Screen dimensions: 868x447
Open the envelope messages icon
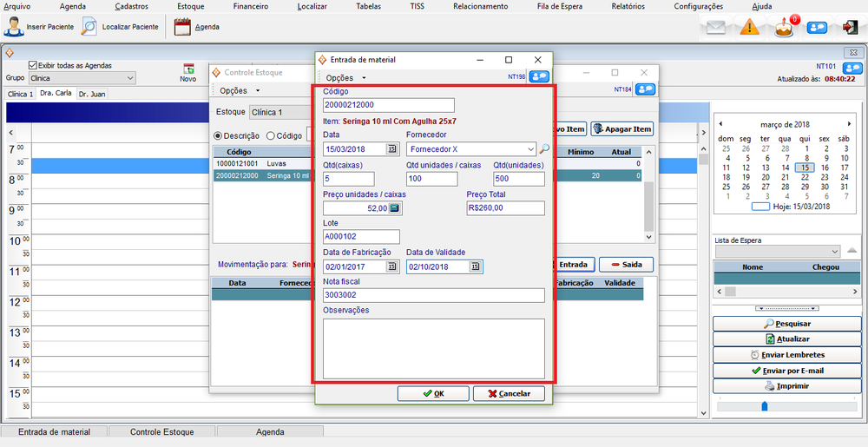point(715,27)
